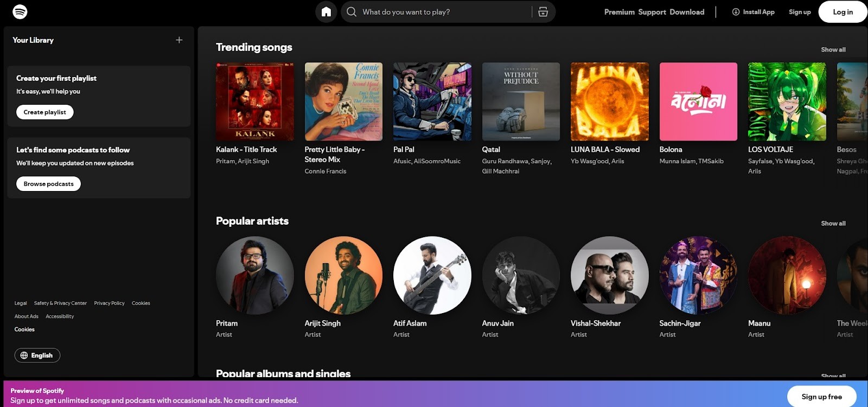Screen dimensions: 868x407
Task: Click the globe icon for English language
Action: pyautogui.click(x=24, y=355)
